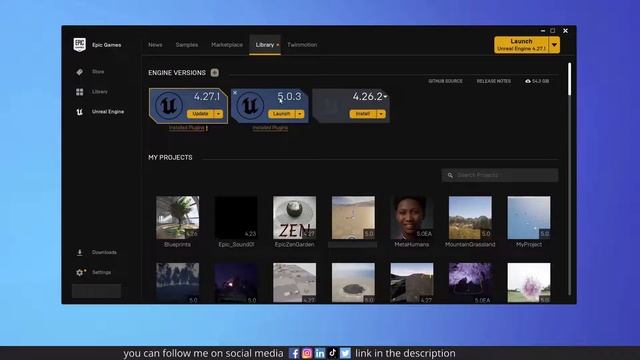Open the pink flower project thumbnail
The height and width of the screenshot is (360, 640).
click(x=529, y=283)
